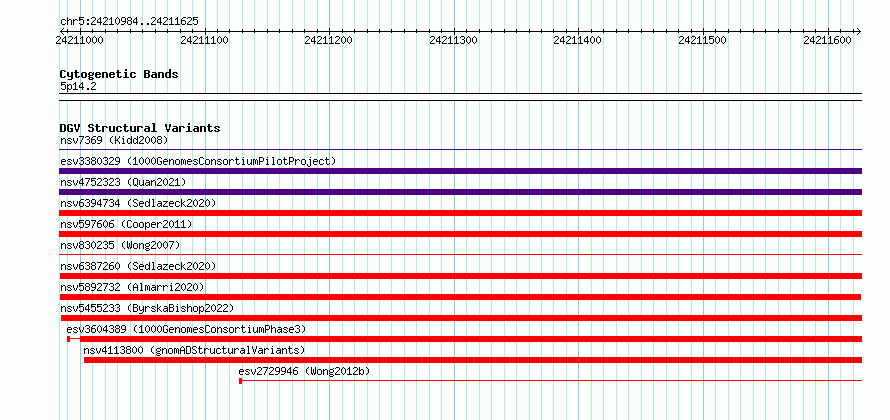
Task: Open nsv6387260 (Sedlazeck2020) label
Action: pos(138,266)
